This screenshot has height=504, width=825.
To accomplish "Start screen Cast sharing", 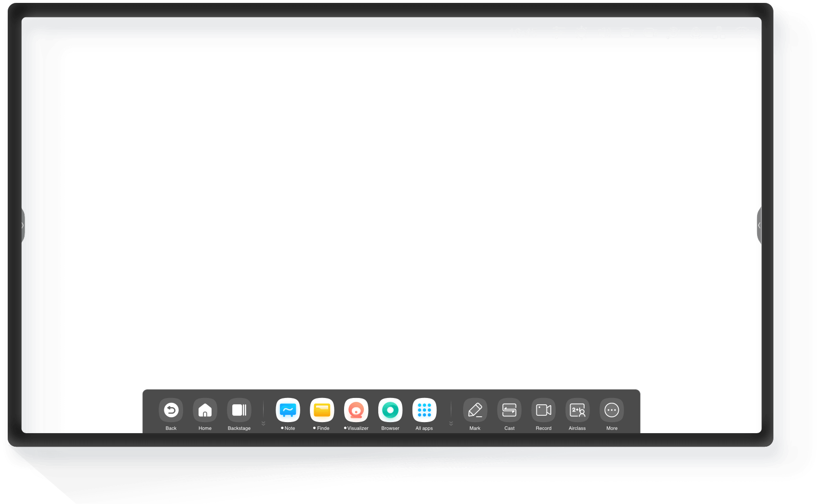I will [509, 410].
